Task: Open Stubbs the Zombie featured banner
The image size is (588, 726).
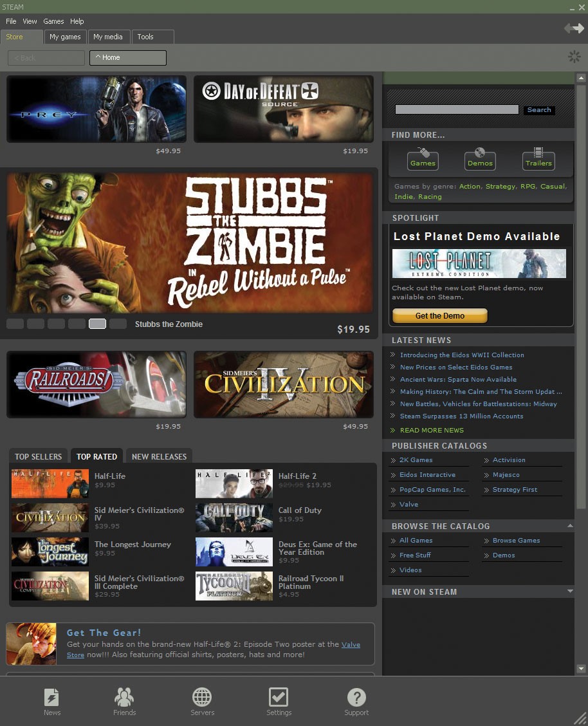Action: pyautogui.click(x=190, y=243)
